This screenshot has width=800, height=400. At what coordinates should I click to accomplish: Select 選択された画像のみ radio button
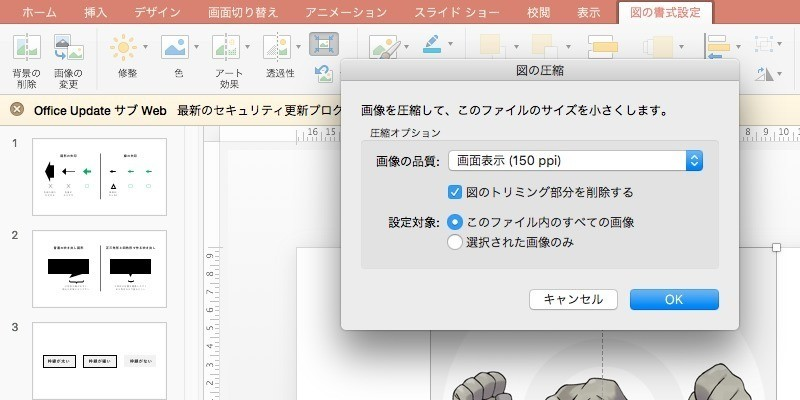[455, 242]
